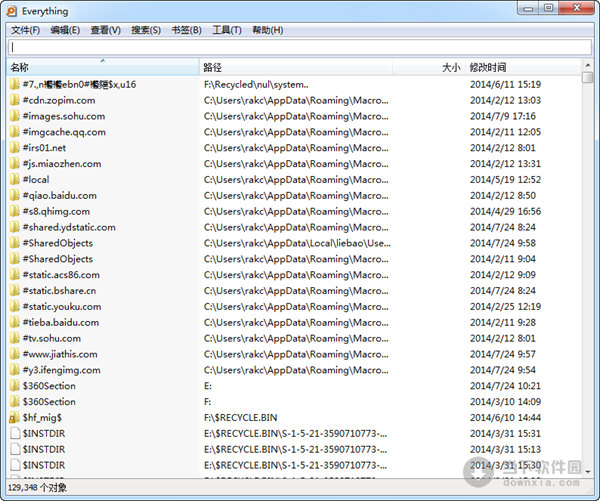Open the 帮助(H) menu

click(x=268, y=30)
